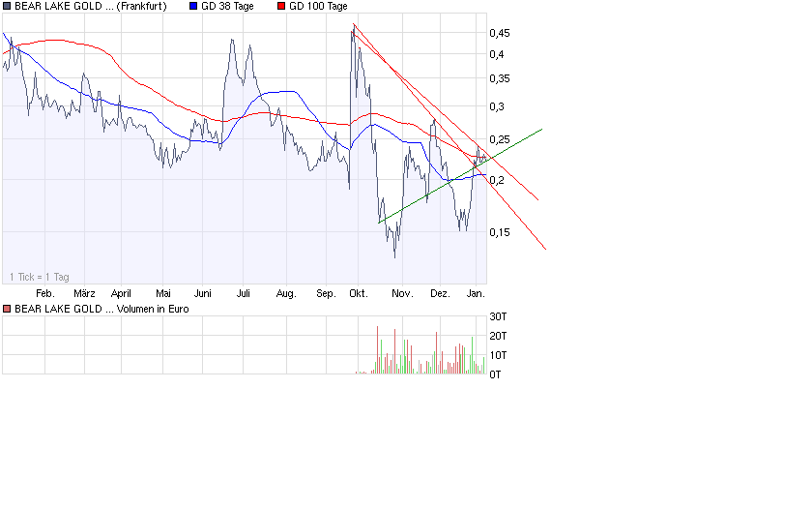Click the '1 Tick = 1 Tag' note
The width and height of the screenshot is (812, 508).
[40, 277]
